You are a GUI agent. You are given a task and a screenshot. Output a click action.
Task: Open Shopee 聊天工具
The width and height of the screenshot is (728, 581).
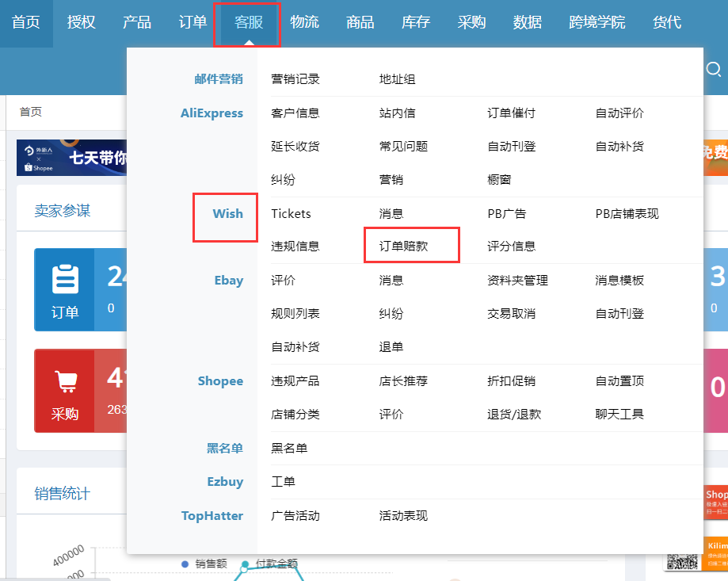619,415
